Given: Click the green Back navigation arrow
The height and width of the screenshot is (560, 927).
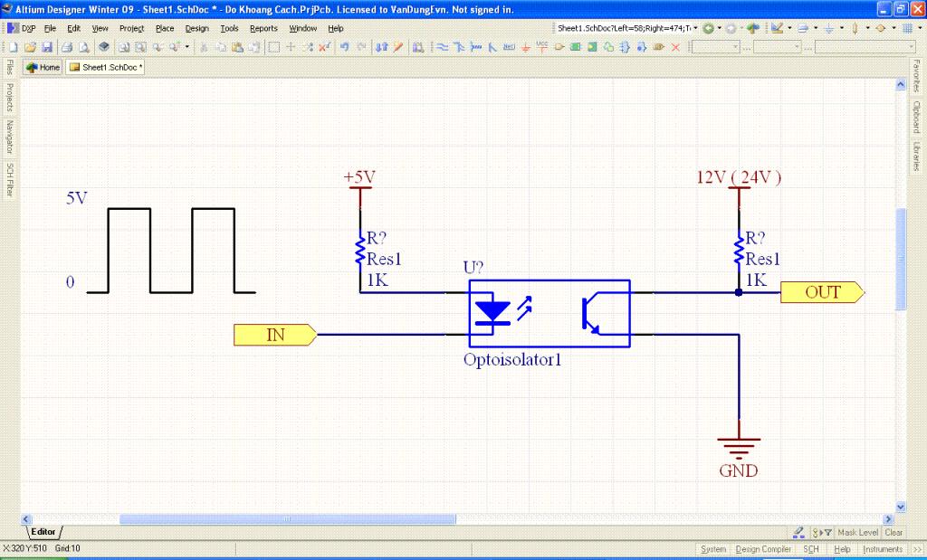Looking at the screenshot, I should pos(708,28).
